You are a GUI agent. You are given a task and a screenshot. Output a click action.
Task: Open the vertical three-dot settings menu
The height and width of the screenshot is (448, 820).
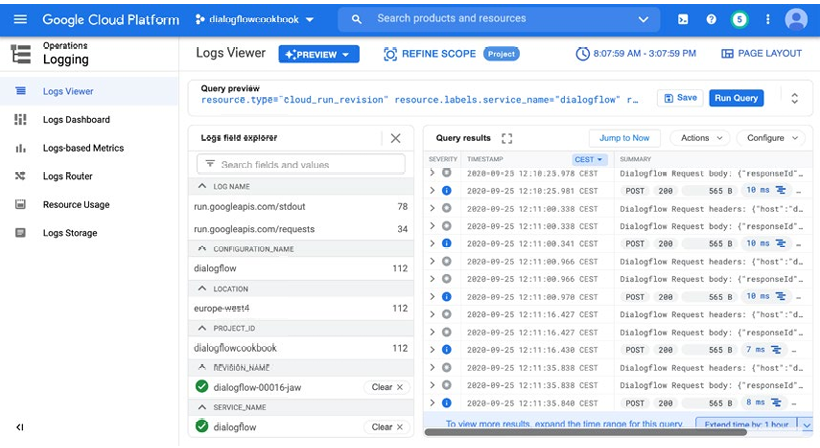pyautogui.click(x=768, y=19)
